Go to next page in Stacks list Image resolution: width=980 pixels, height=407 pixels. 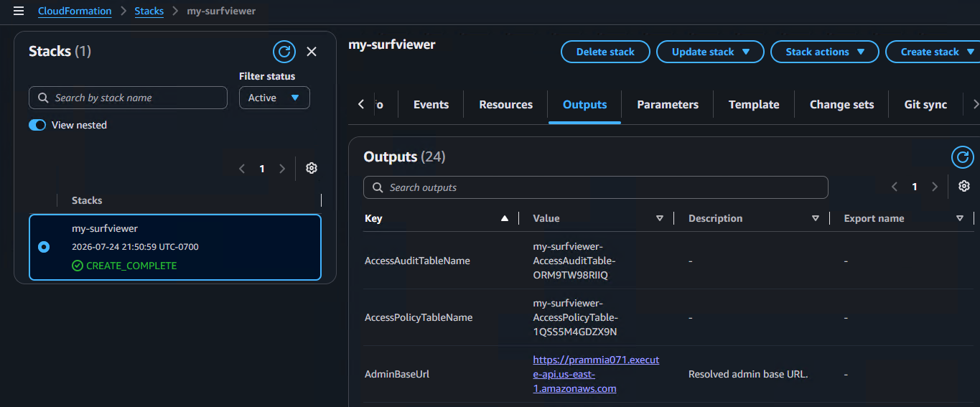(x=282, y=169)
